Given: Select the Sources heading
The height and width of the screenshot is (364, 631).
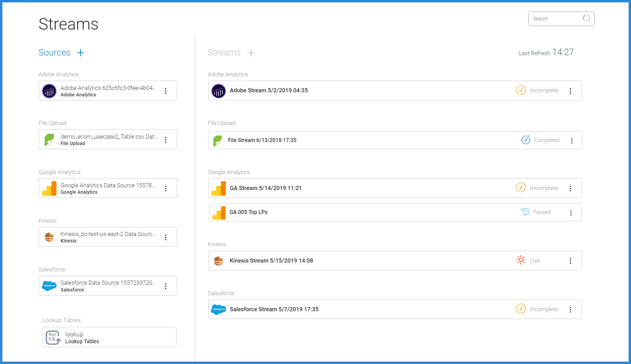Looking at the screenshot, I should pyautogui.click(x=55, y=52).
